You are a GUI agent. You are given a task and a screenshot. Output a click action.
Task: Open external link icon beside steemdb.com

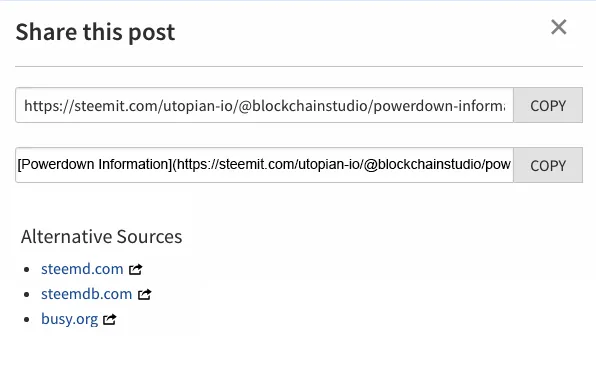pyautogui.click(x=144, y=294)
